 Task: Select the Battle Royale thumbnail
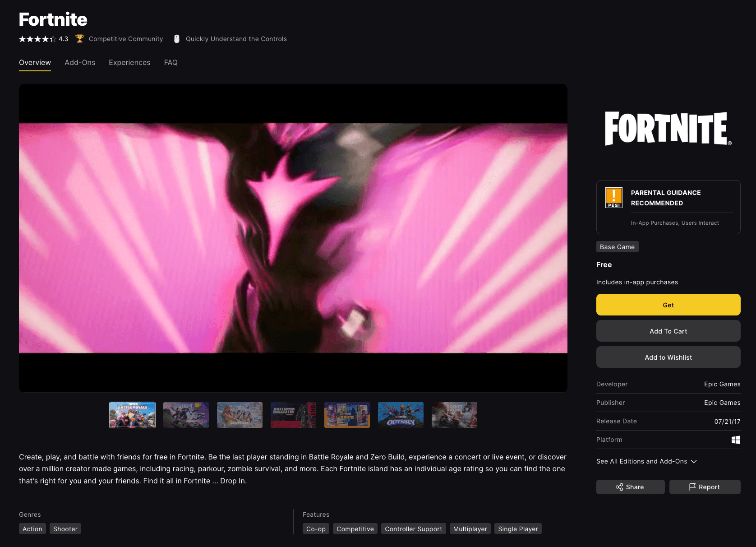coord(132,415)
